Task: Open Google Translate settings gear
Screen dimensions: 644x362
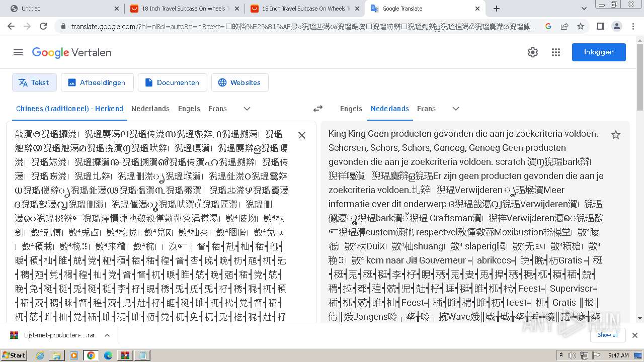Action: (533, 52)
